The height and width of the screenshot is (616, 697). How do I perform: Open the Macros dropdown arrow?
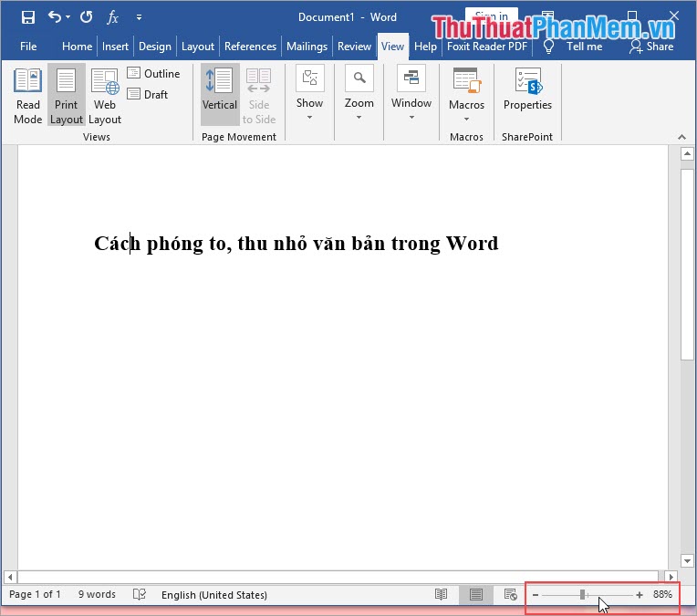[x=467, y=120]
